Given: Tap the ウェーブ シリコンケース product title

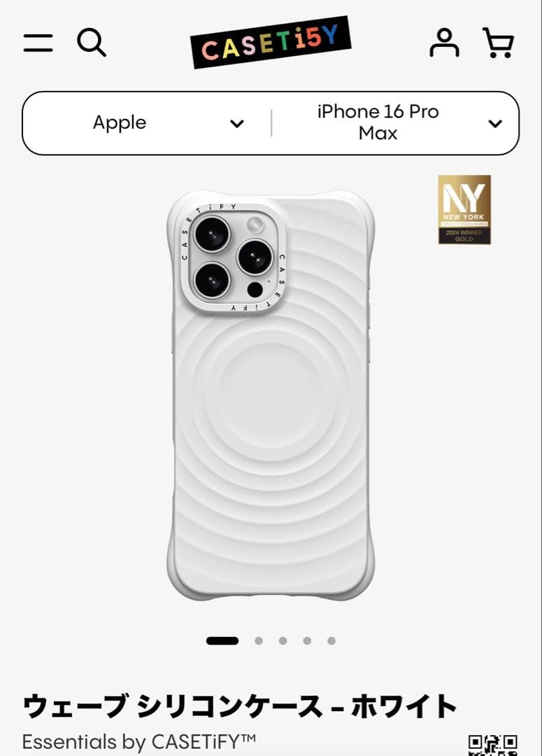Looking at the screenshot, I should click(239, 706).
